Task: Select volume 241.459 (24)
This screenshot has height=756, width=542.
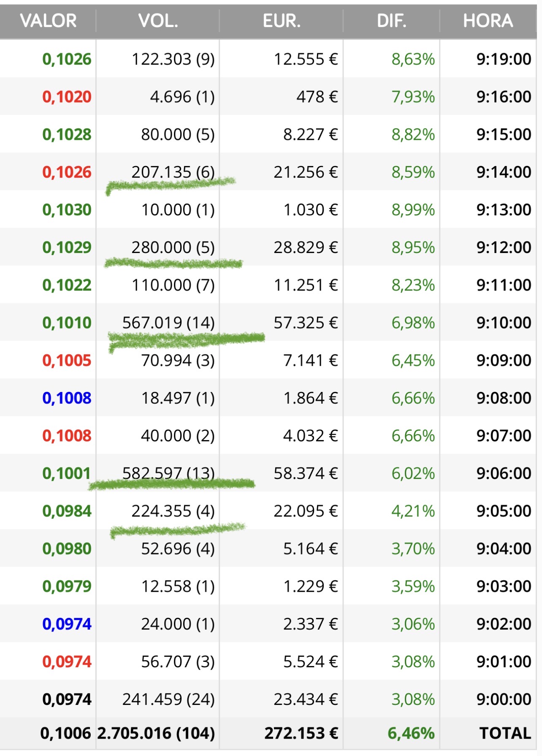Action: 168,699
